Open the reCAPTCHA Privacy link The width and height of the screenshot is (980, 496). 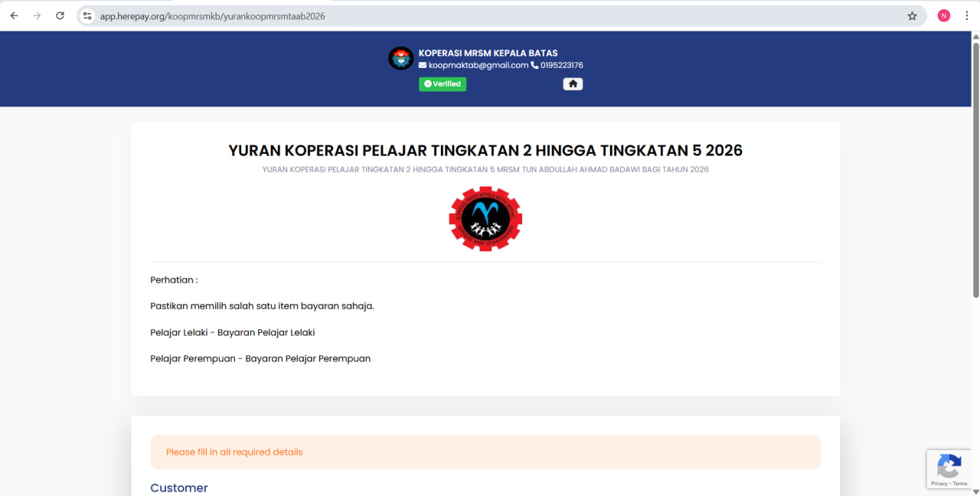point(939,484)
